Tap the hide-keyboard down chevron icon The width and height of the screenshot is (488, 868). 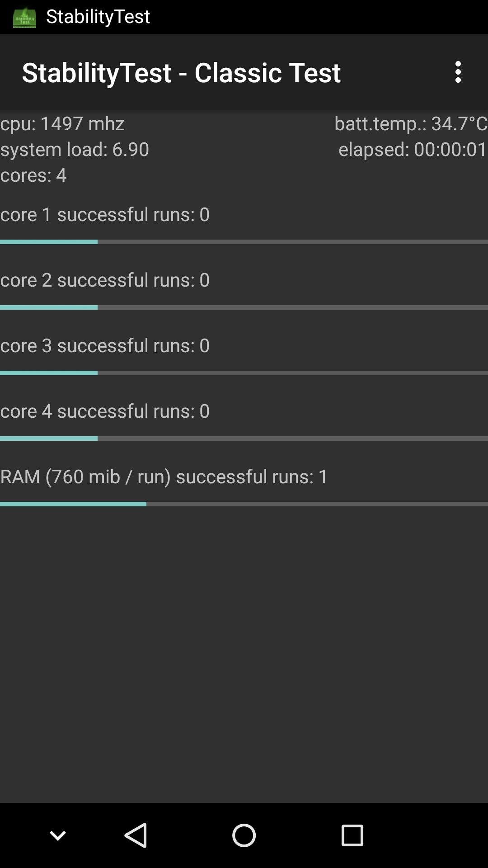point(58,835)
